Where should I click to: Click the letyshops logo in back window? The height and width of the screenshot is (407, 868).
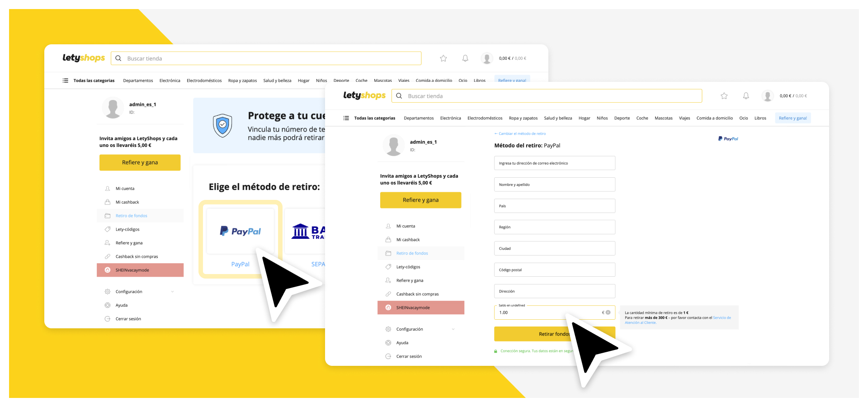point(84,58)
